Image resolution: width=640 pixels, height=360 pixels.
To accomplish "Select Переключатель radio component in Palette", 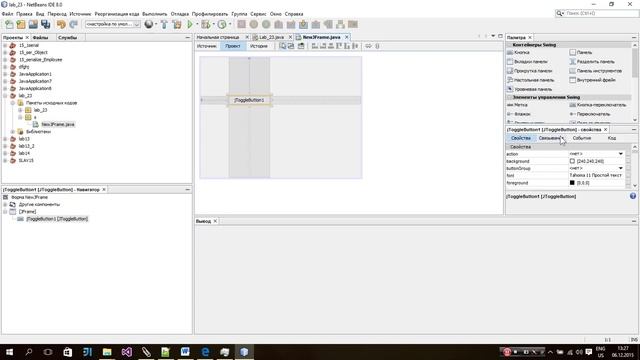I will tap(589, 114).
